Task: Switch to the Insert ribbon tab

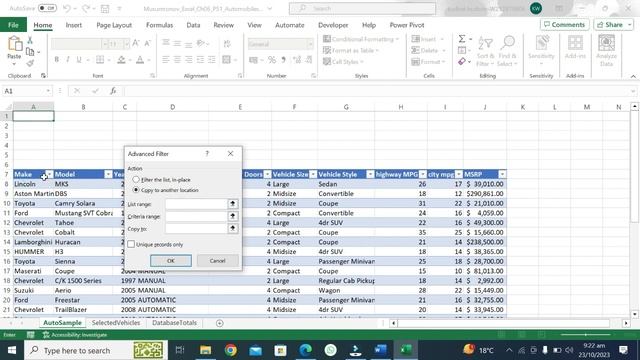Action: click(x=73, y=25)
